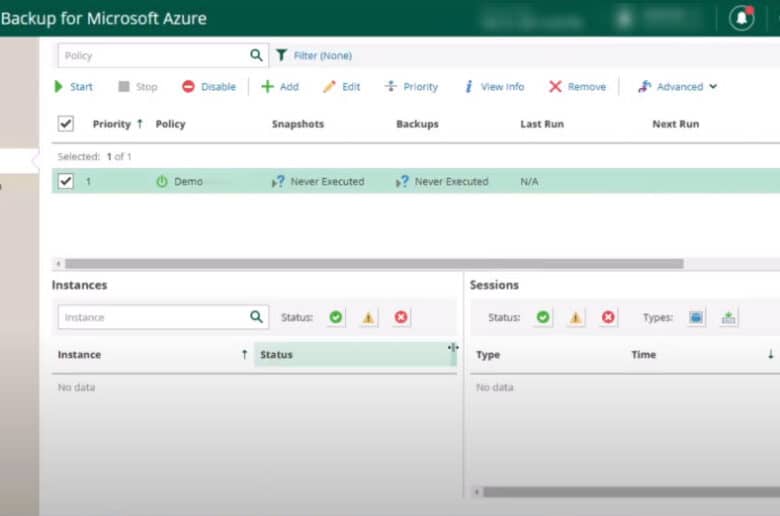Start the selected policy

pos(74,87)
